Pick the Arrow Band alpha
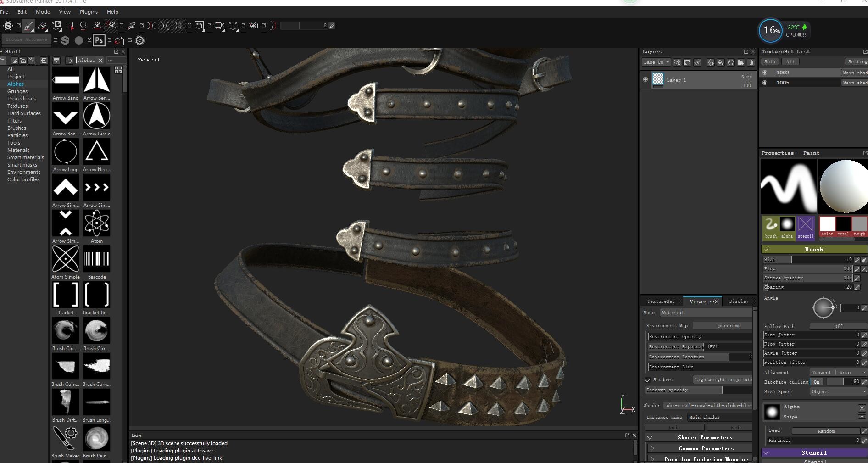Viewport: 868px width, 463px height. click(x=66, y=80)
